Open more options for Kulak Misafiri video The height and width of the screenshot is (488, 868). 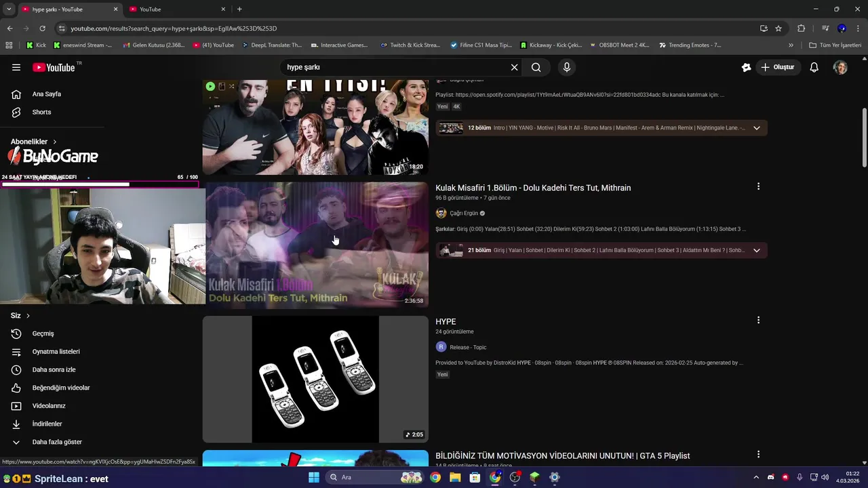click(758, 186)
